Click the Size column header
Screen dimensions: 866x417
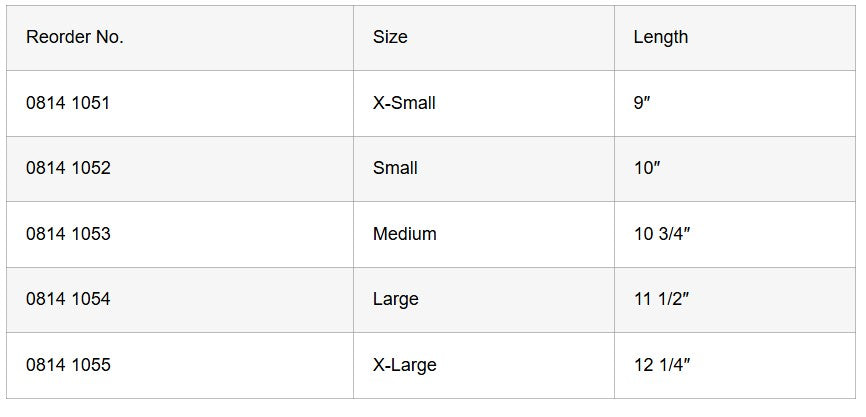390,37
